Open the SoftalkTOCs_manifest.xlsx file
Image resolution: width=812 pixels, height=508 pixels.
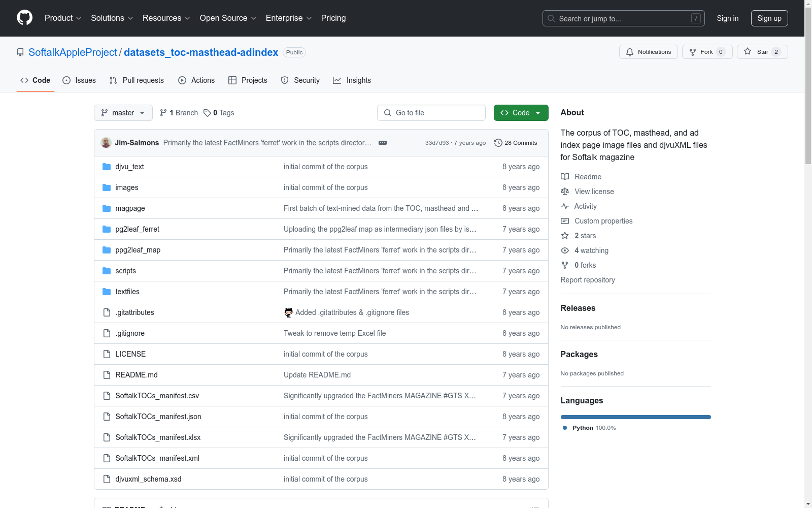(158, 437)
